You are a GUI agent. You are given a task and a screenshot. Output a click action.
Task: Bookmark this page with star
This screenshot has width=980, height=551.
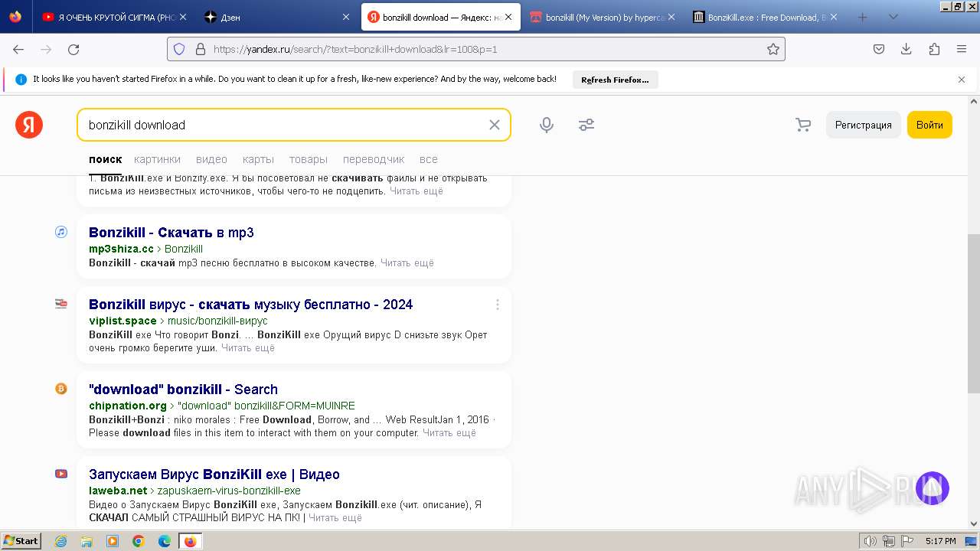click(773, 49)
